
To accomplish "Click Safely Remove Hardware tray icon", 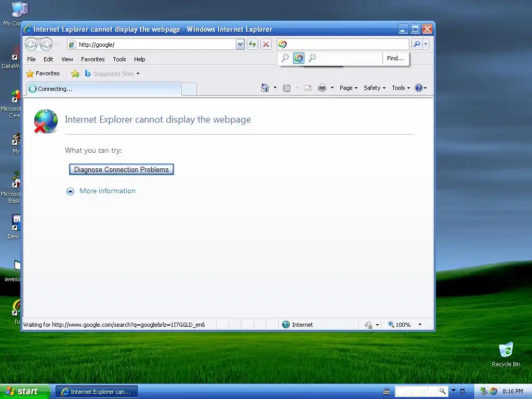I will [x=484, y=391].
